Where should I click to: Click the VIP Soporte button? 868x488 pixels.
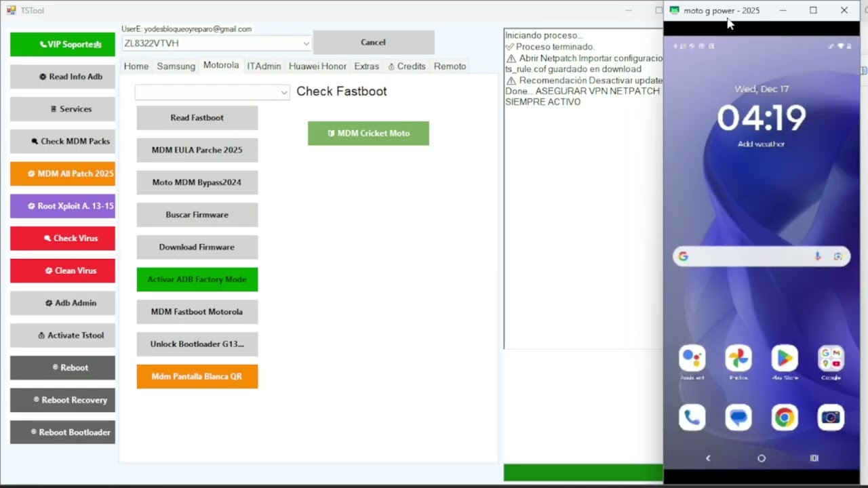[62, 44]
